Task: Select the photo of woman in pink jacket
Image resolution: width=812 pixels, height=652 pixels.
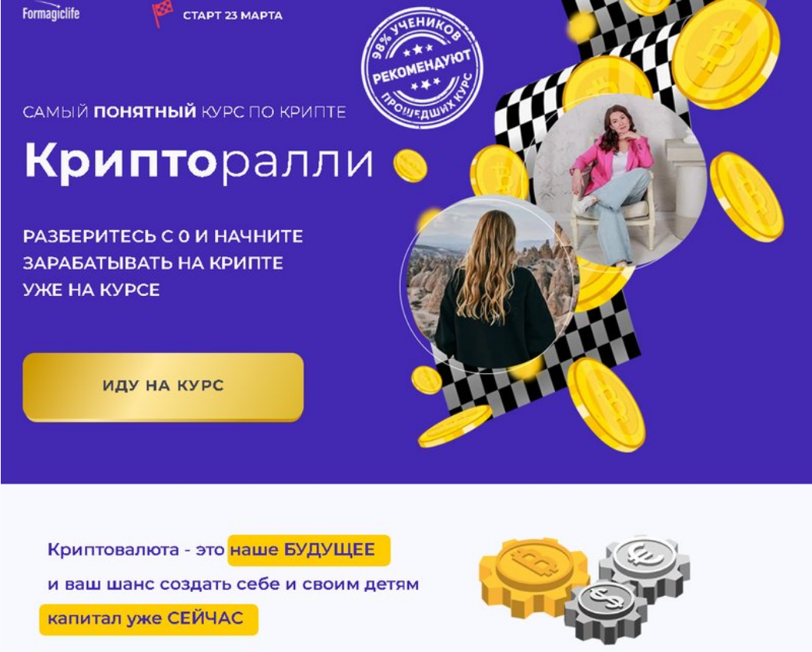Action: point(619,182)
